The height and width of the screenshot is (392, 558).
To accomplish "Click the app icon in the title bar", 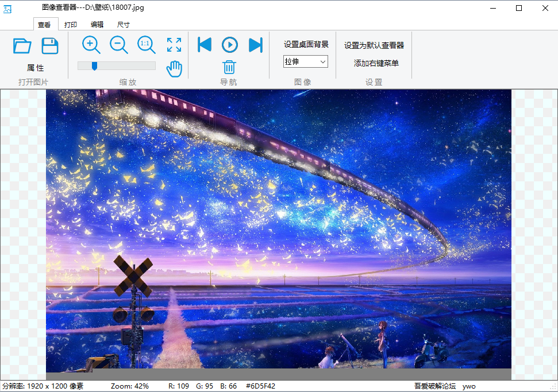I will 7,9.
